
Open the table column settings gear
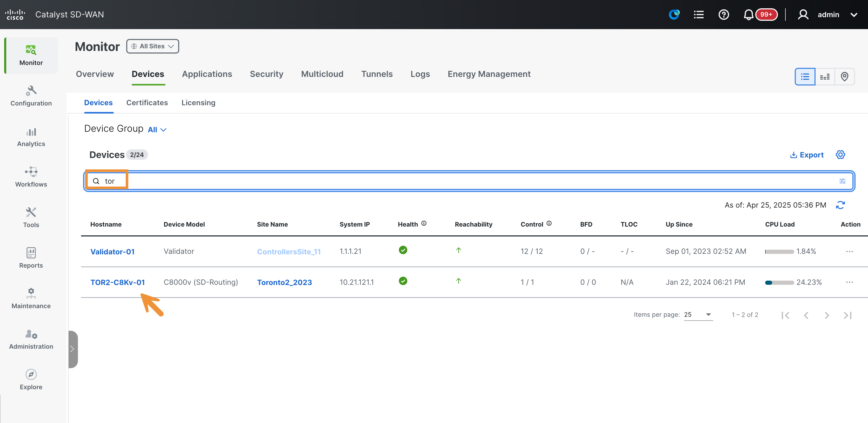840,155
